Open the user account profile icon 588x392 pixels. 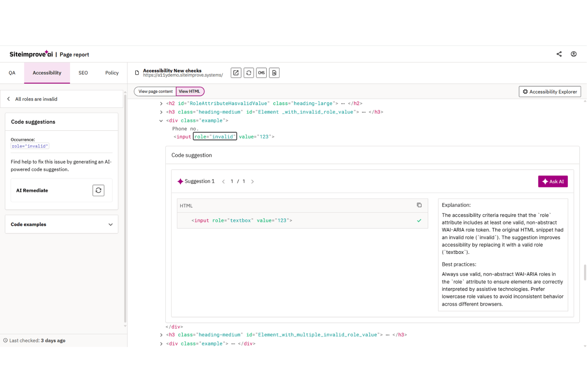click(574, 54)
